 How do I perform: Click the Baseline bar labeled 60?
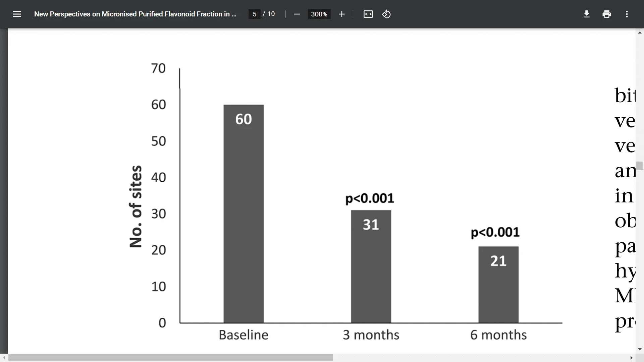coord(244,214)
